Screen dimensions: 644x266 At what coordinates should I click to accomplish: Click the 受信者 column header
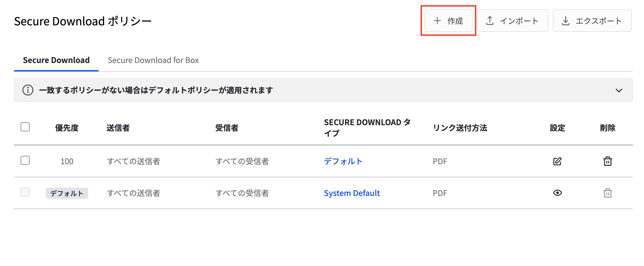227,128
